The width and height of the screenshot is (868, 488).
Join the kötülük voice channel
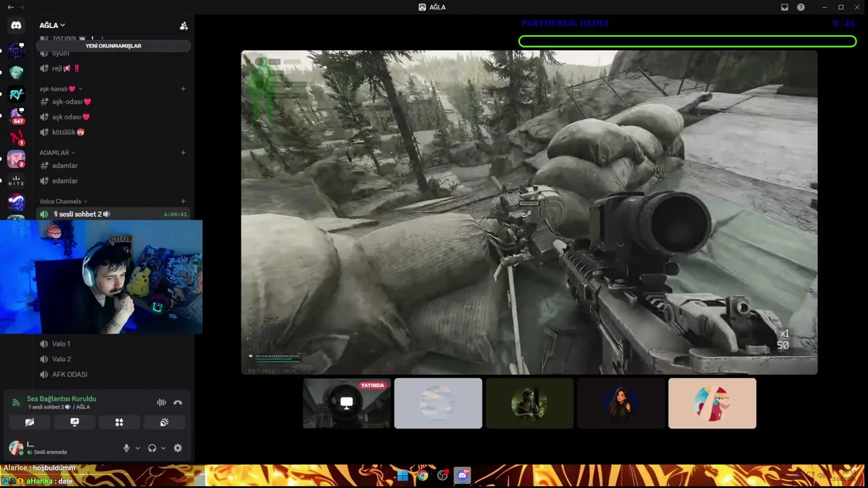(x=113, y=132)
